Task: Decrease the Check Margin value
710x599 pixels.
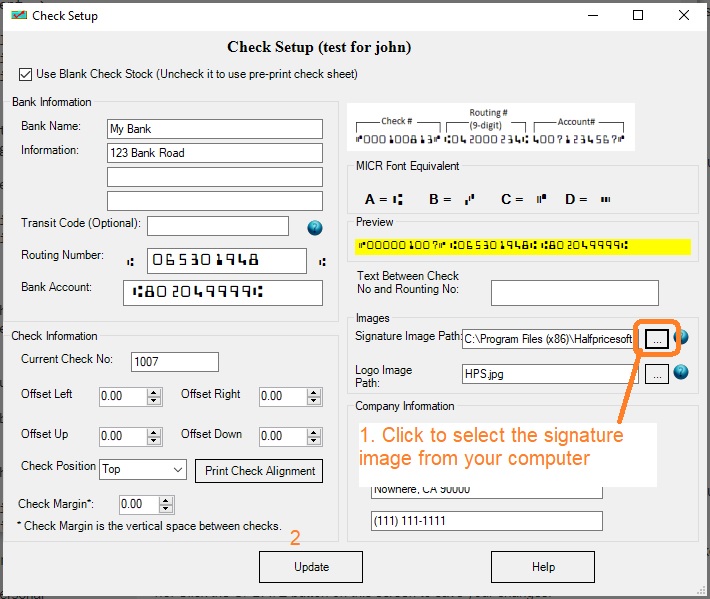Action: (166, 508)
